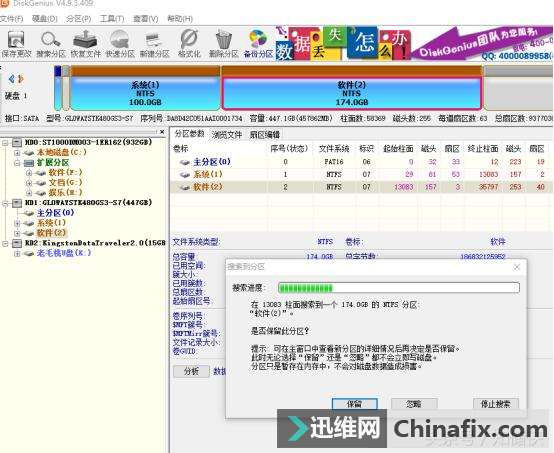The height and width of the screenshot is (453, 554).
Task: Expand the 文档(G:) tree node
Action: coord(29,183)
